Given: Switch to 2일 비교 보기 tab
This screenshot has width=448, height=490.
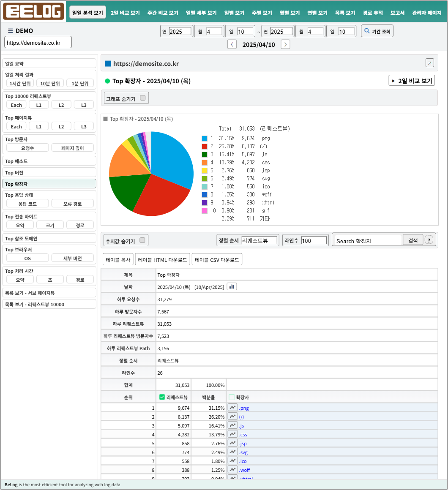Looking at the screenshot, I should pyautogui.click(x=125, y=13).
